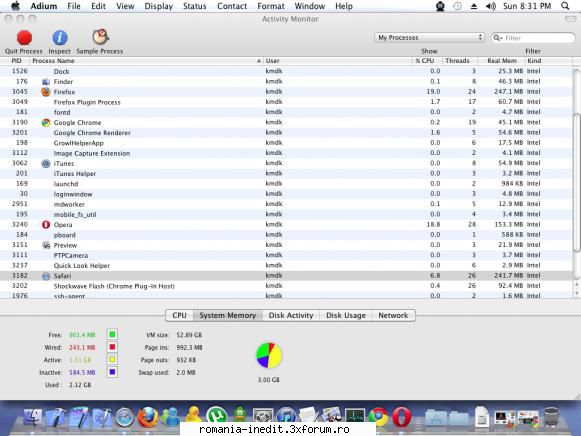Click the Adium status icon in the menu bar

tap(440, 6)
